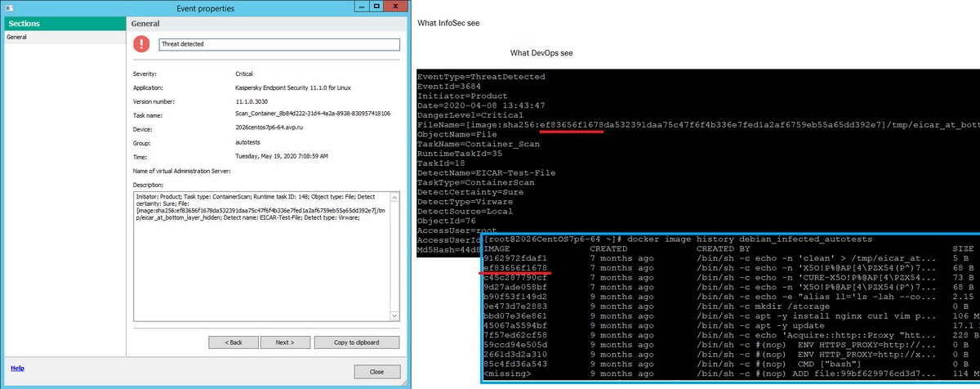Viewport: 980px width, 389px height.
Task: Click the FileName=[image:sha256 line
Action: click(x=698, y=124)
